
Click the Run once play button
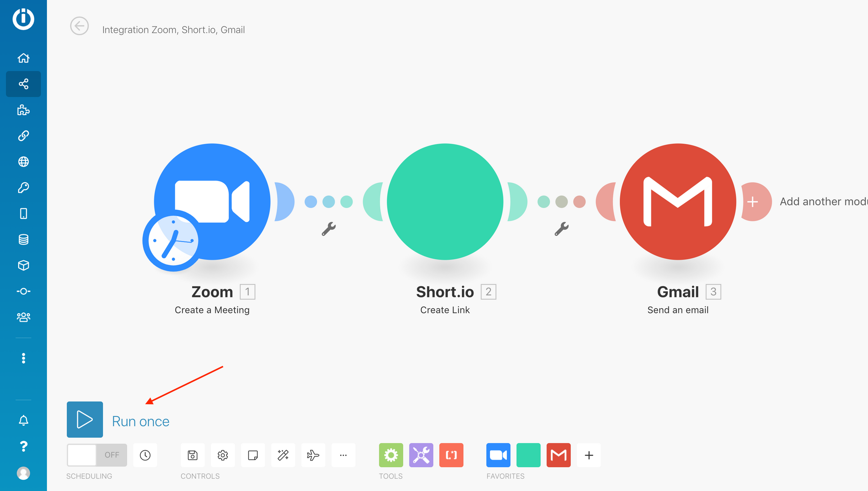tap(85, 419)
